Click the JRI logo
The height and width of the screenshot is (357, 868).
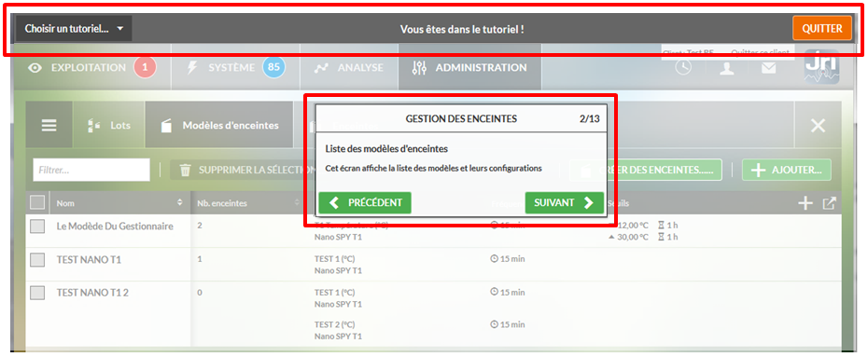tap(821, 67)
